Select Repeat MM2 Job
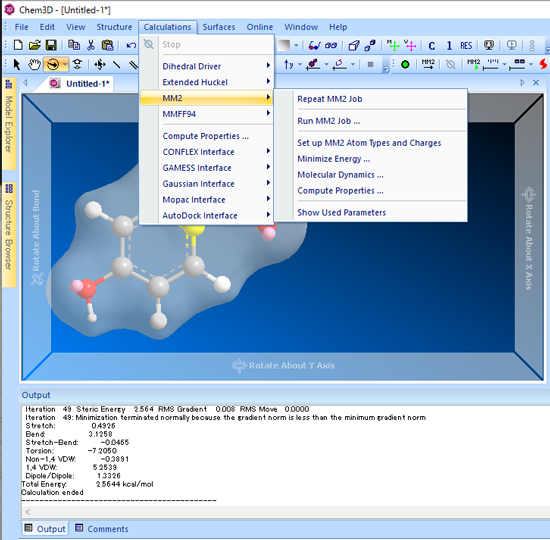The image size is (550, 540). click(x=371, y=99)
